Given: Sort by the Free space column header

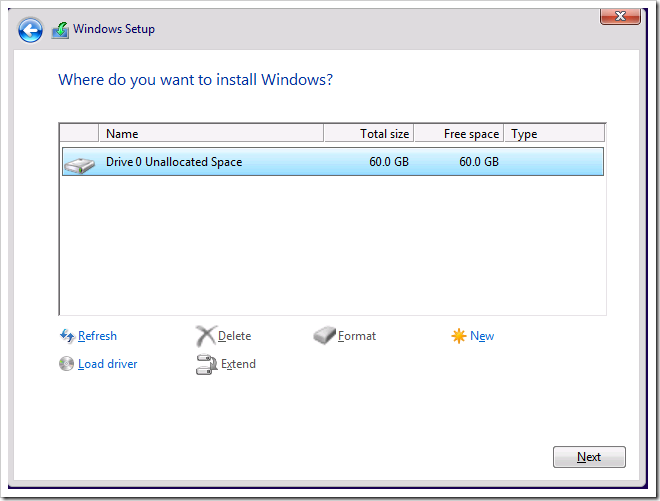Looking at the screenshot, I should pos(458,134).
